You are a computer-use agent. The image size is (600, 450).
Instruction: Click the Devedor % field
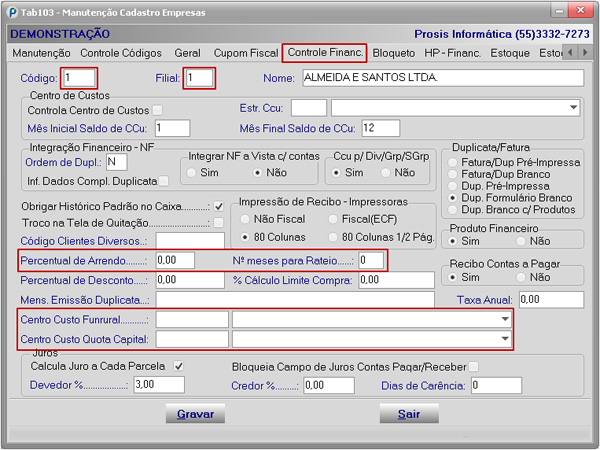tap(159, 385)
